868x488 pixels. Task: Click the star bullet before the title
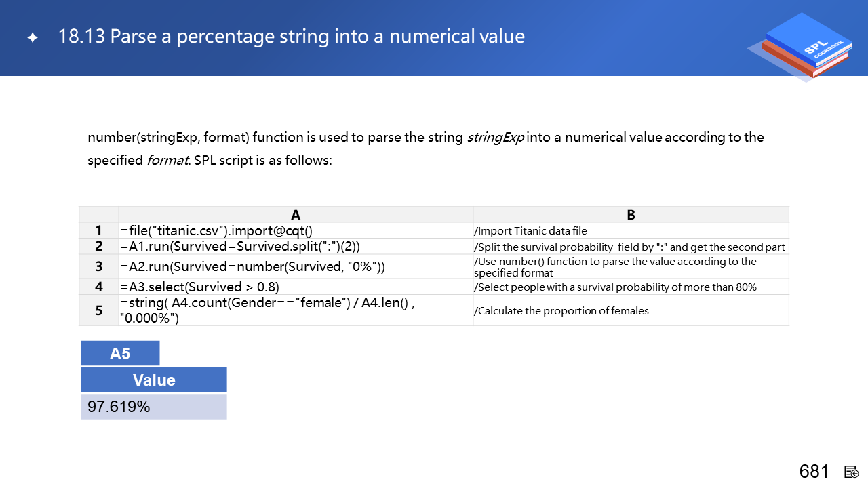tap(32, 38)
